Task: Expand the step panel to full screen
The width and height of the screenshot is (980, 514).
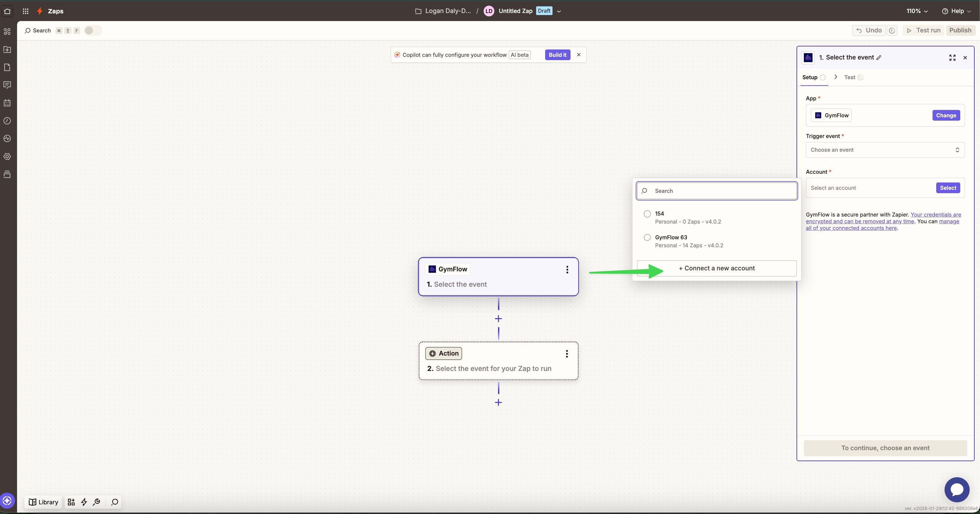Action: [x=952, y=58]
